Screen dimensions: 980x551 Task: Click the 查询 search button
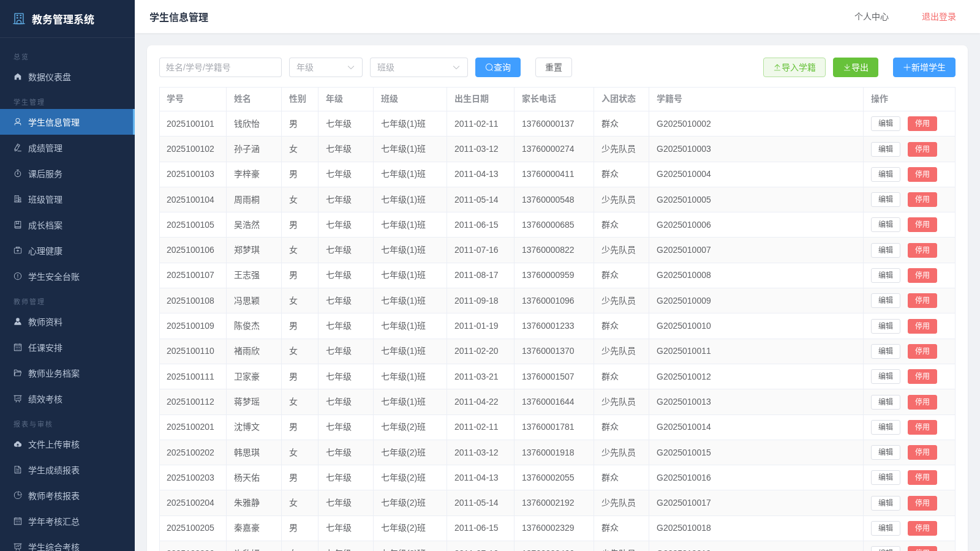498,67
